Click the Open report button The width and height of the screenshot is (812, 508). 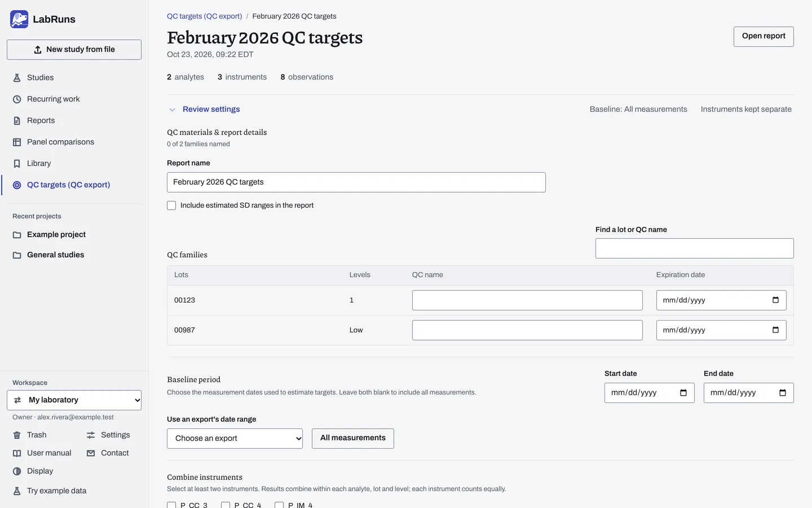(x=764, y=37)
